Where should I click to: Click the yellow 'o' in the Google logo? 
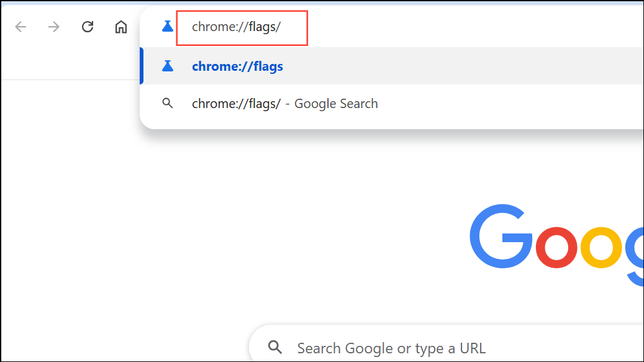coord(601,247)
